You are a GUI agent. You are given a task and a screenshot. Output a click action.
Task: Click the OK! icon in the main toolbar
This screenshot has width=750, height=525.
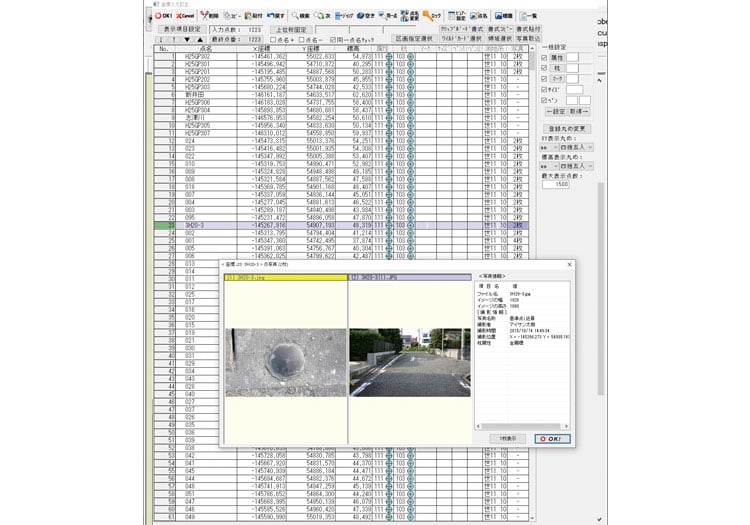tap(163, 16)
